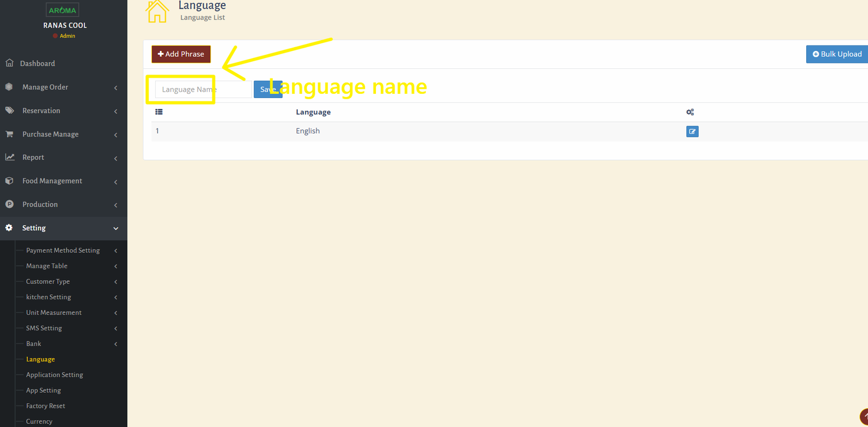Click the scroll-to-top arrow button
Screen dimensions: 868x427
tap(864, 417)
